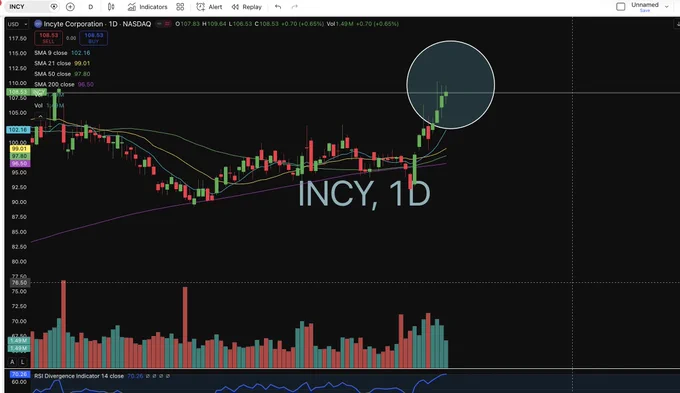Open the D timeframe interval selector
The height and width of the screenshot is (393, 680).
click(x=91, y=7)
